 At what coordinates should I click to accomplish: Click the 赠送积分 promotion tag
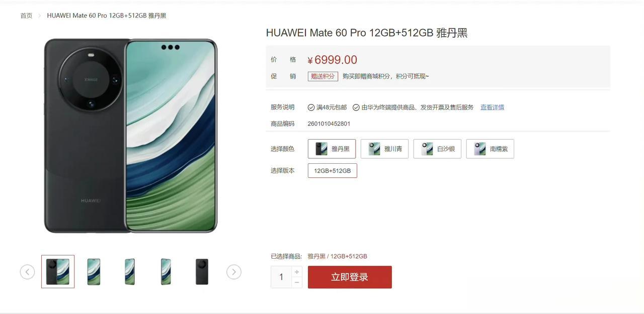(x=323, y=76)
